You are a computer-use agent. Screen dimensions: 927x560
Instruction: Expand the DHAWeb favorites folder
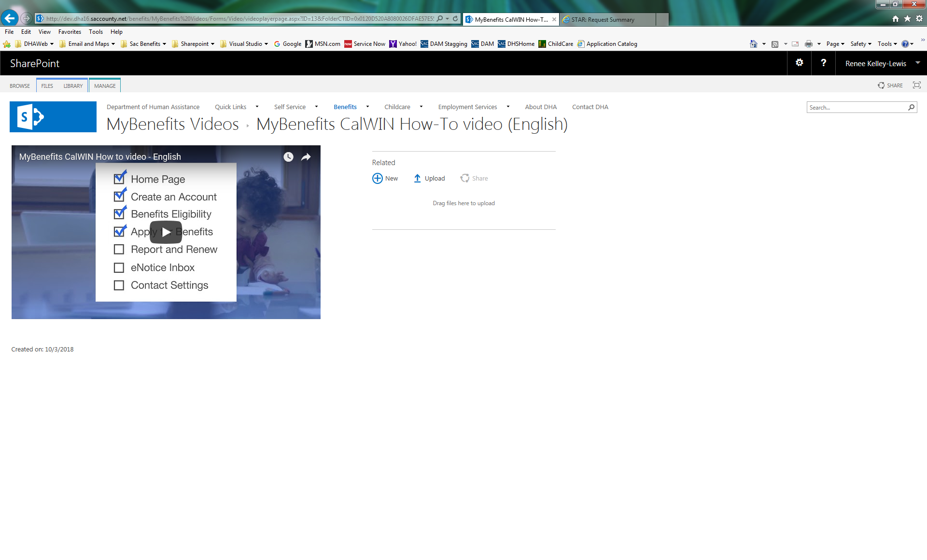tap(34, 44)
